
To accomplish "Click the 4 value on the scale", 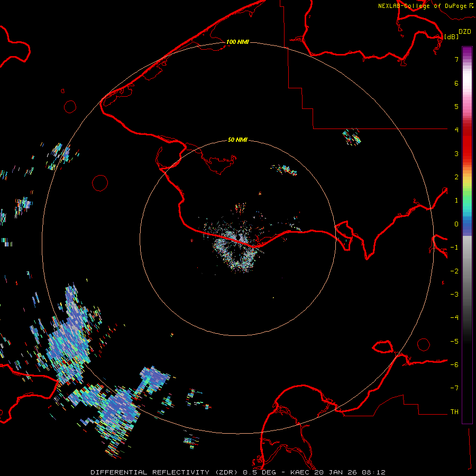I will 456,130.
